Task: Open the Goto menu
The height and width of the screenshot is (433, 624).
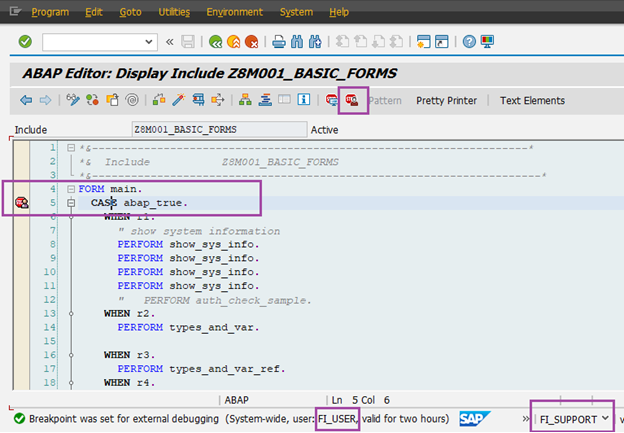Action: point(131,12)
